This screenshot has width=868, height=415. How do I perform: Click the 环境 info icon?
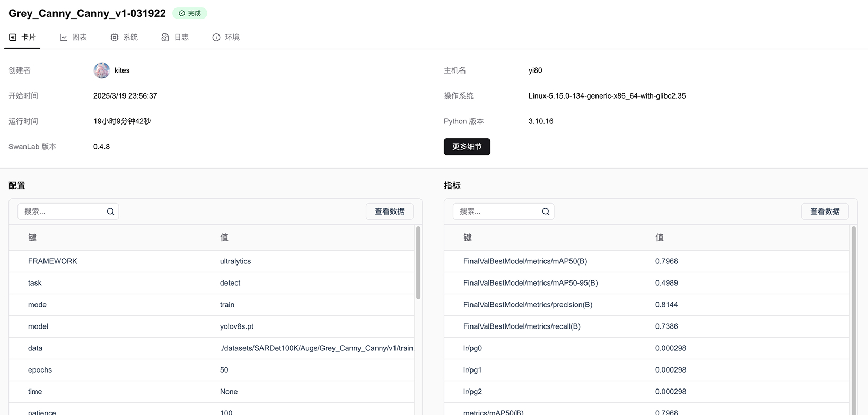pos(216,37)
